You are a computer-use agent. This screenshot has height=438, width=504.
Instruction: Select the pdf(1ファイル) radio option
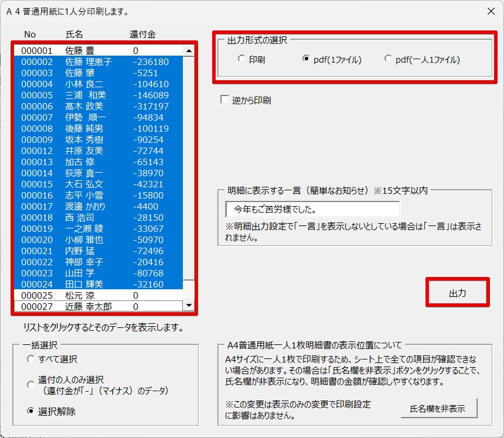(x=306, y=59)
